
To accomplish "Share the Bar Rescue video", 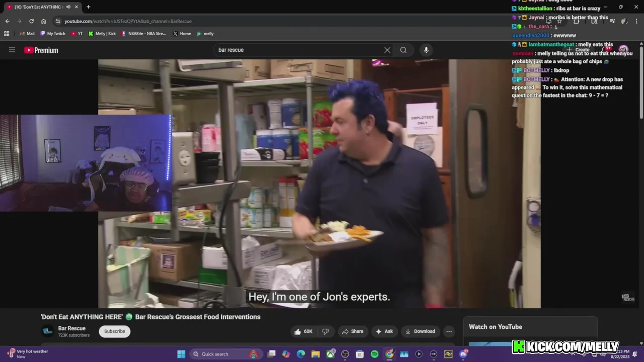I will 352,331.
